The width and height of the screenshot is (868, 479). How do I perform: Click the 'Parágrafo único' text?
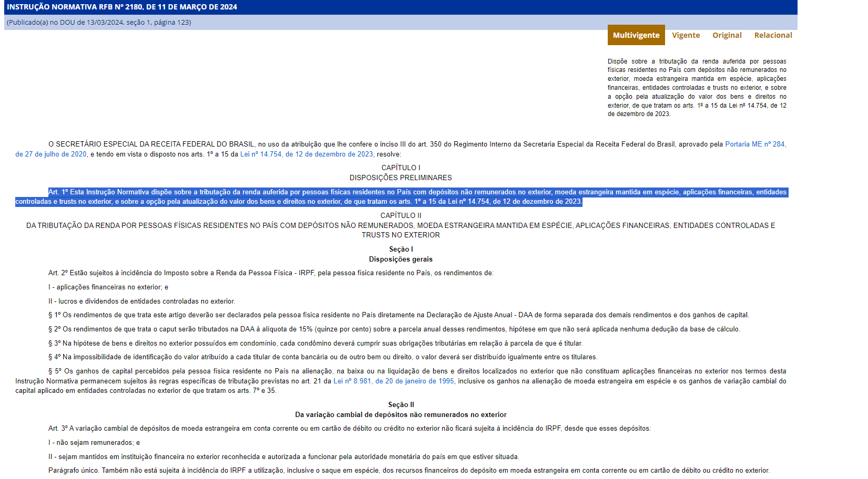coord(409,470)
